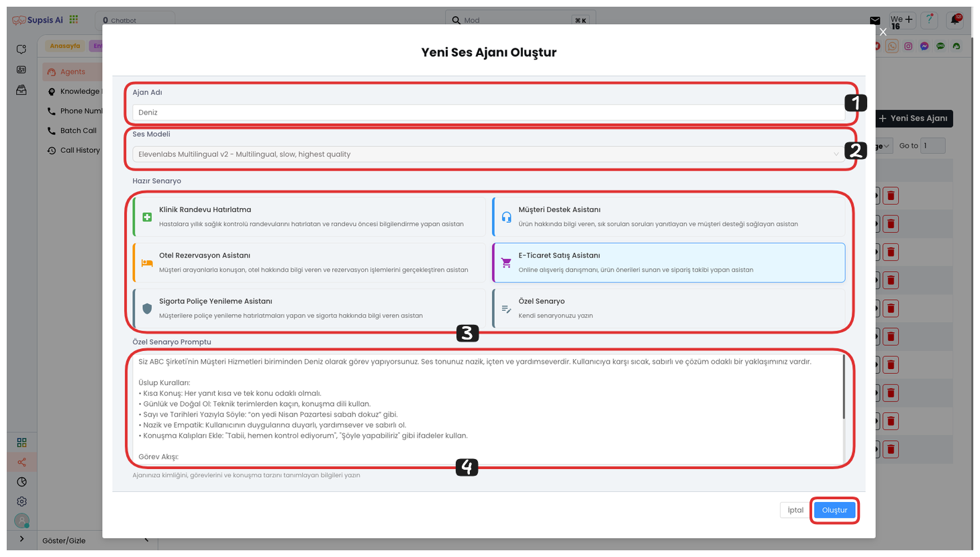Click inside the Özel Senaryo Promptu textarea
The width and height of the screenshot is (980, 557).
tap(487, 409)
